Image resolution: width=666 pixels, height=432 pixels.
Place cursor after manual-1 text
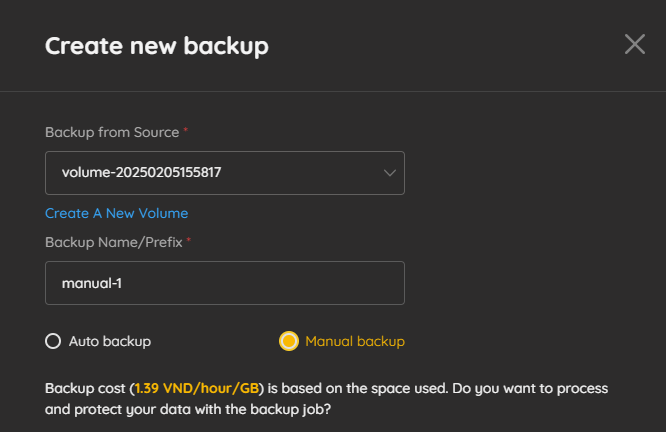122,283
